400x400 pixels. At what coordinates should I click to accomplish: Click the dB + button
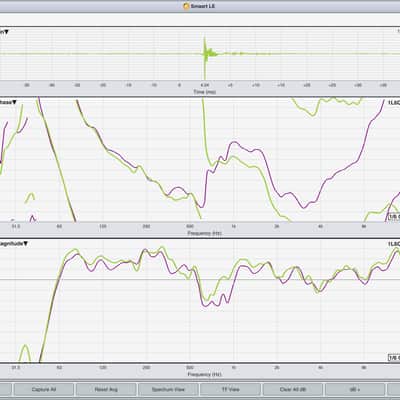[355, 389]
